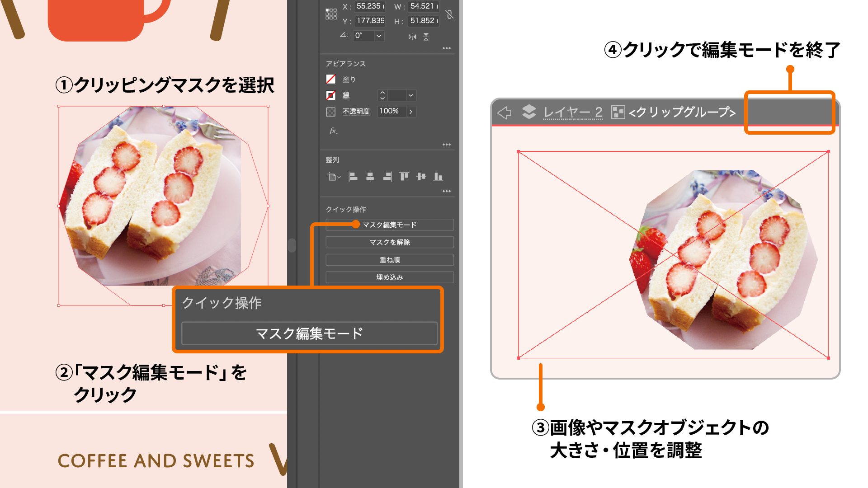Click the stroke weight stepper arrows
Image resolution: width=868 pixels, height=488 pixels.
(382, 95)
